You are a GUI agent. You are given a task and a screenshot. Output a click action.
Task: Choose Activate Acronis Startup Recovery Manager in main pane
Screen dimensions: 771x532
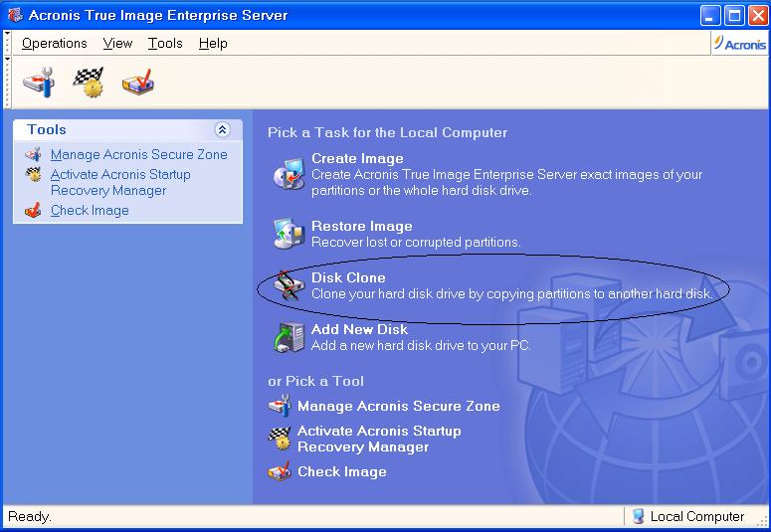click(379, 439)
